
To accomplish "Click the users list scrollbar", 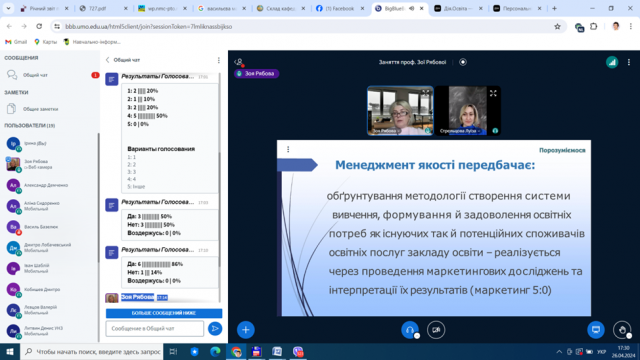I will (x=98, y=198).
